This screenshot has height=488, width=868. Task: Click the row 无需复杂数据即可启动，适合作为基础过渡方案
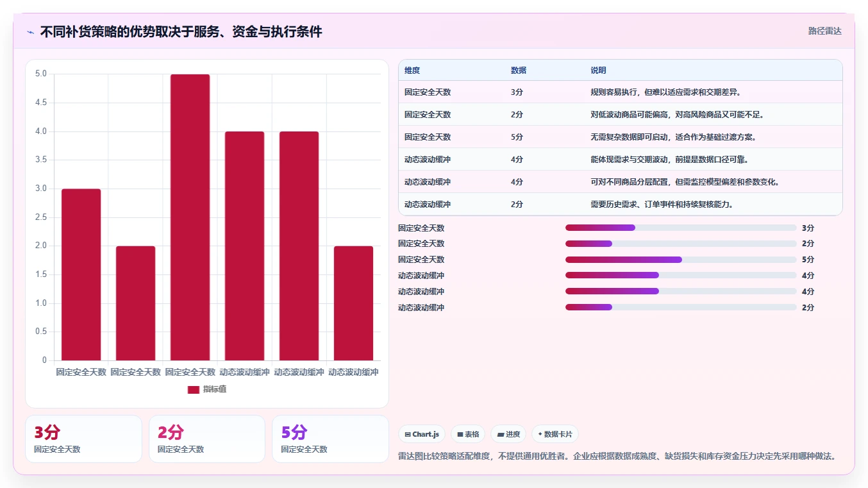(x=620, y=137)
